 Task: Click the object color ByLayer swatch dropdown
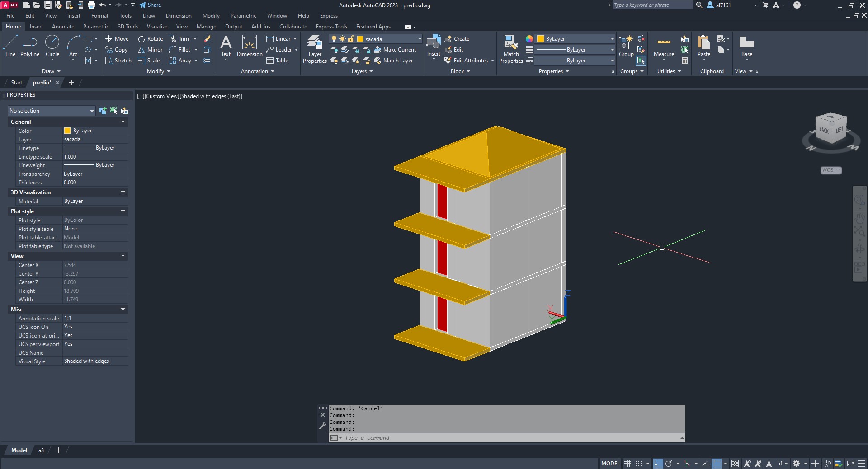[x=575, y=39]
